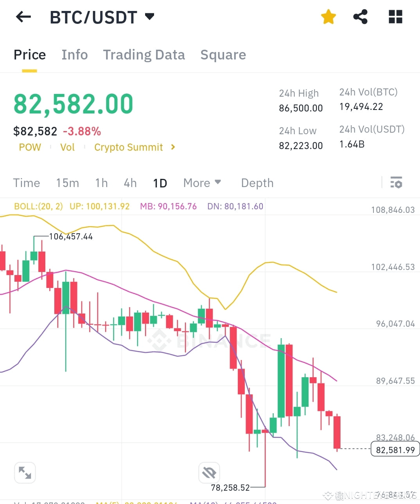Viewport: 420px width, 504px height.
Task: Tap the back arrow to exit chart
Action: pos(23,16)
